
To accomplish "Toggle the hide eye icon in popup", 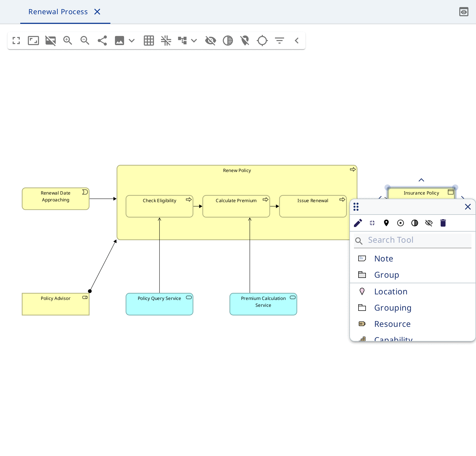I will [429, 223].
